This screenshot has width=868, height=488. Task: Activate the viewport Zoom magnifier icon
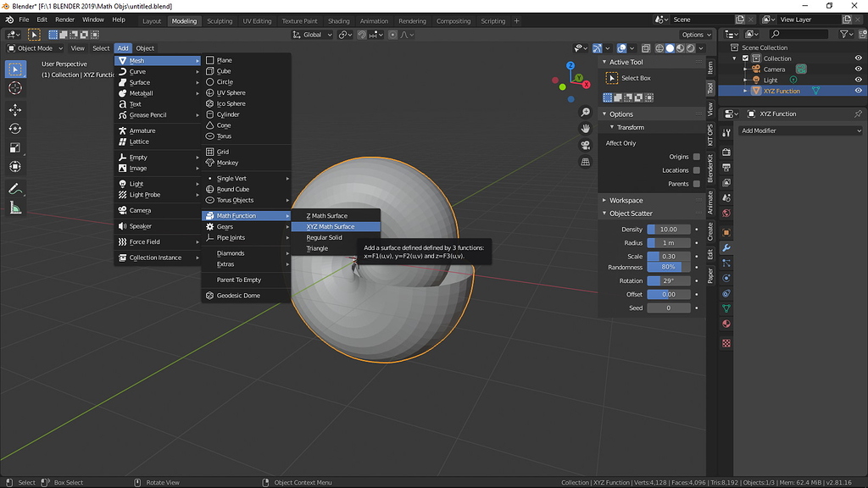click(584, 111)
